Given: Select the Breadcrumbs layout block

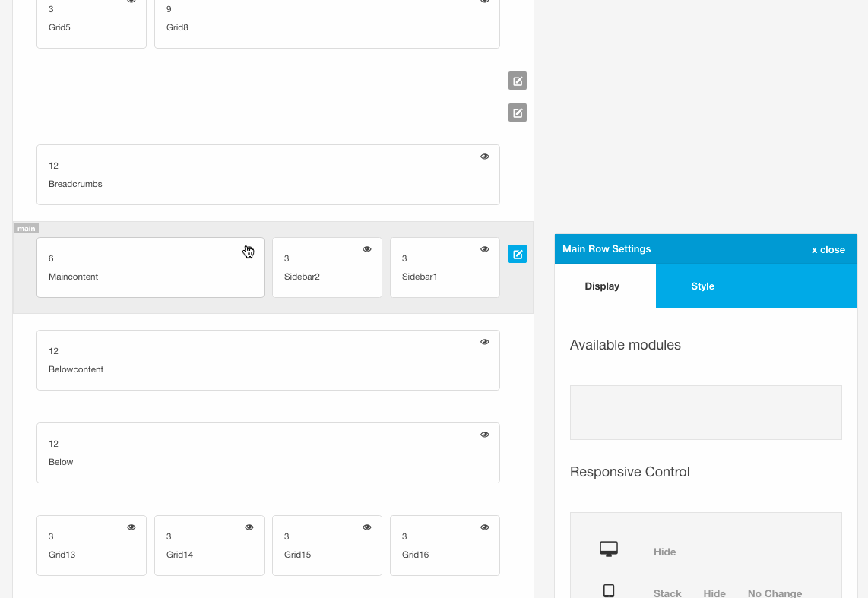Looking at the screenshot, I should [x=268, y=175].
